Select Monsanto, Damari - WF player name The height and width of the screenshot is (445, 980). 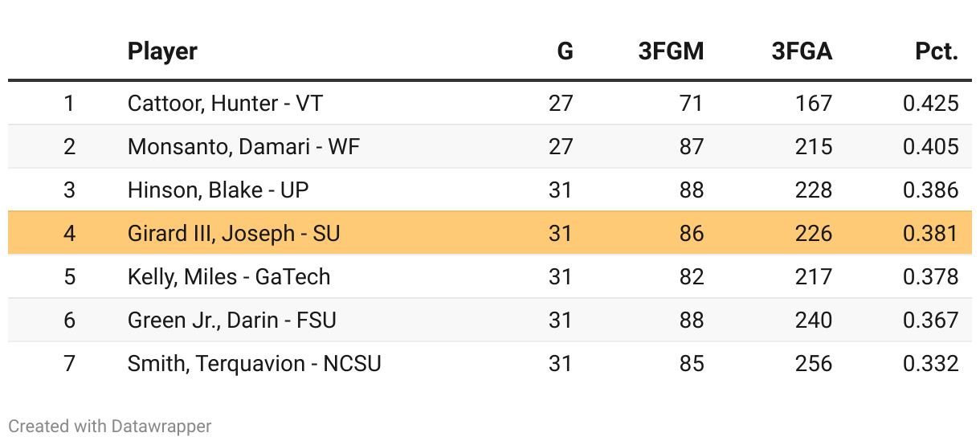click(243, 147)
